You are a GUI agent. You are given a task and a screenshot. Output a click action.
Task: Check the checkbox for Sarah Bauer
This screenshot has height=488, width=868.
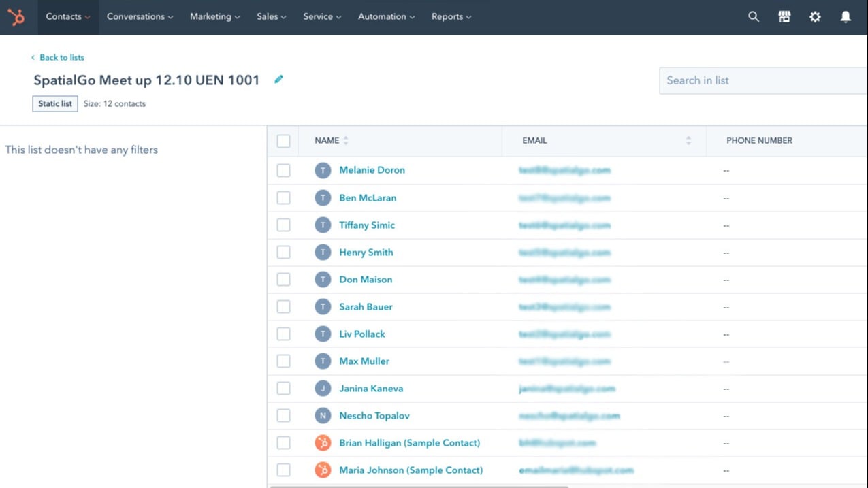[283, 306]
